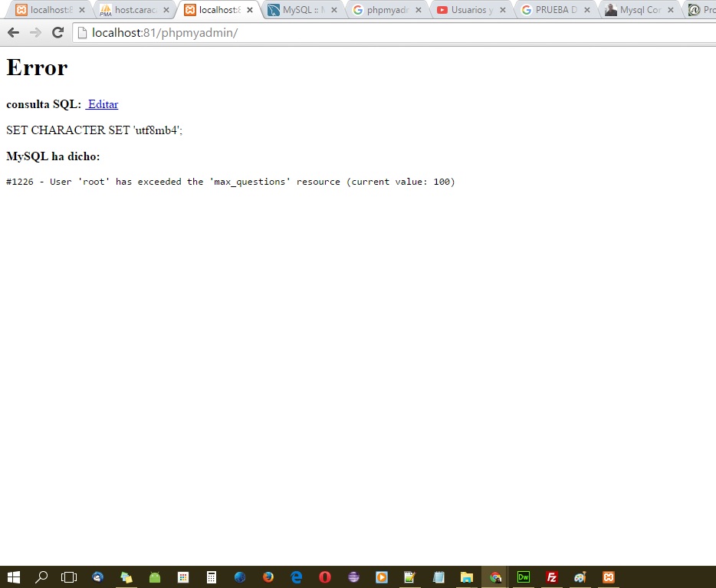Click the SET CHARACTER SET 'utf8mb4' query text
Image resolution: width=716 pixels, height=588 pixels.
tap(94, 130)
